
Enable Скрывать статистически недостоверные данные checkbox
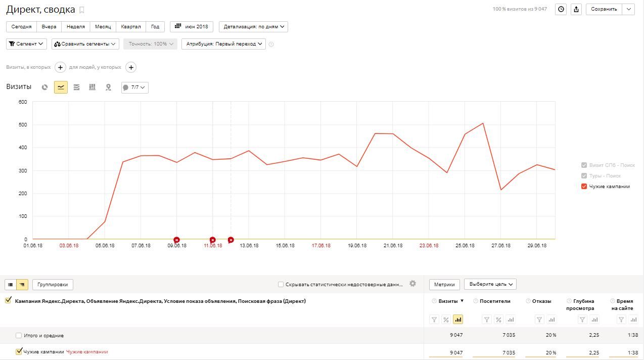point(281,285)
